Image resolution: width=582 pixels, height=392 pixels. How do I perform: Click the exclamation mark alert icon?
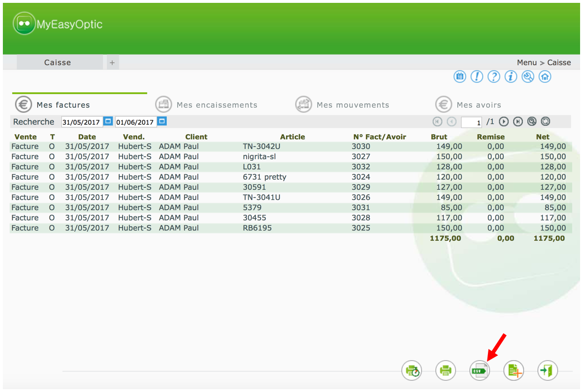(477, 76)
